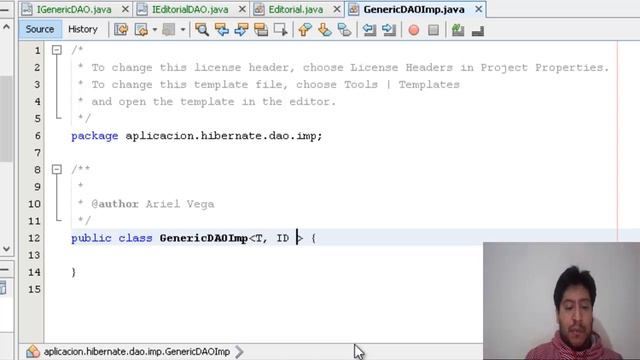Click the minimize bar at top-left panel
Image resolution: width=640 pixels, height=360 pixels.
(x=4, y=10)
